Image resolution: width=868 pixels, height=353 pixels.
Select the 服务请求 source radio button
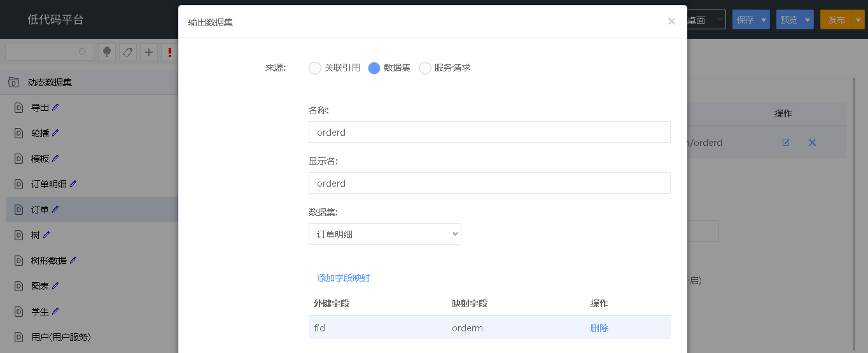pos(425,68)
